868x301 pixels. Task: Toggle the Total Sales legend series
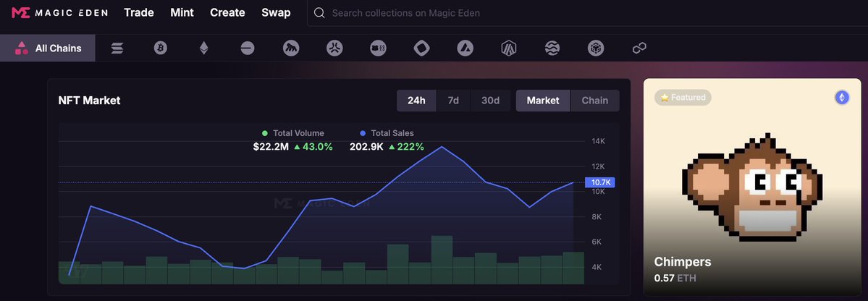point(387,133)
